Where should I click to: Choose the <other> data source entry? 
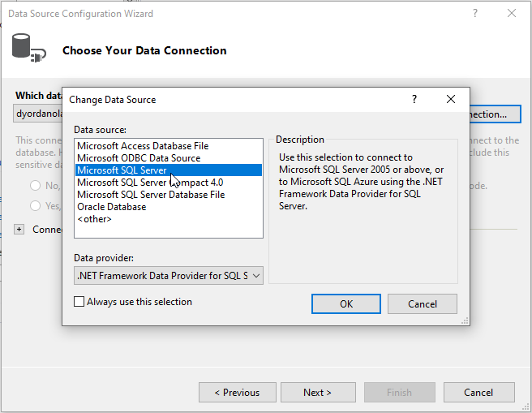pyautogui.click(x=95, y=219)
